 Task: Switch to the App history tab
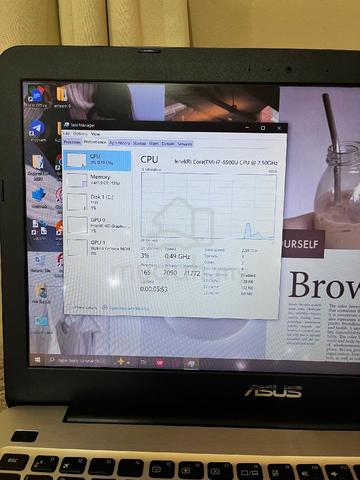tap(119, 143)
